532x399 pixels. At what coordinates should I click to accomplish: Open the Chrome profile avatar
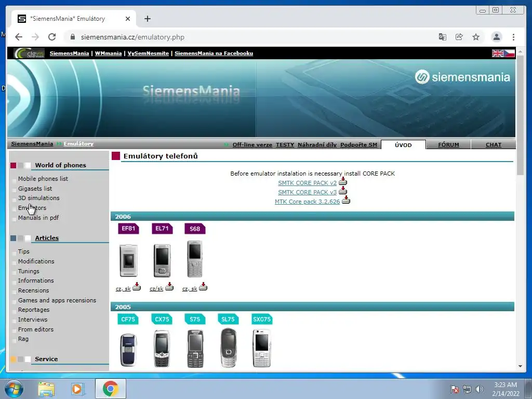496,37
